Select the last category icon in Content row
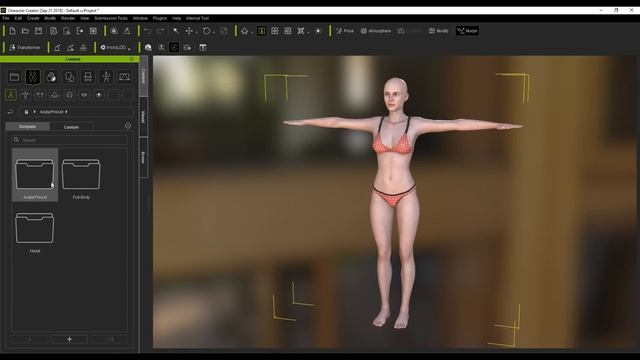The image size is (640, 360). (x=124, y=77)
